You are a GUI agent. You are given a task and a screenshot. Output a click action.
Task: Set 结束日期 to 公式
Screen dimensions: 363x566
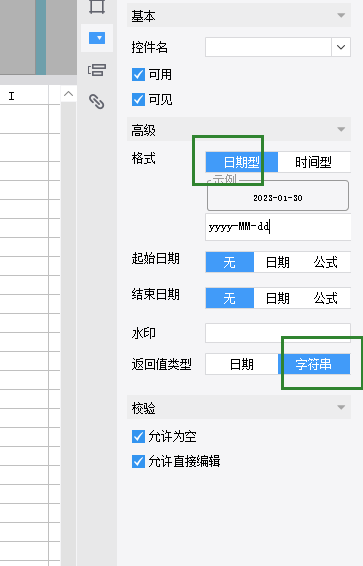[x=326, y=298]
